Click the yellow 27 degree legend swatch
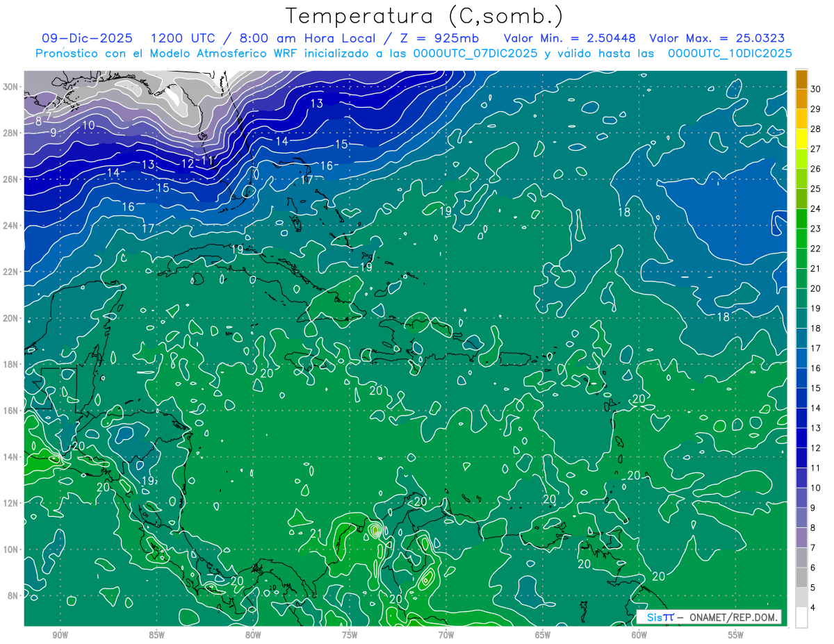 (x=801, y=139)
